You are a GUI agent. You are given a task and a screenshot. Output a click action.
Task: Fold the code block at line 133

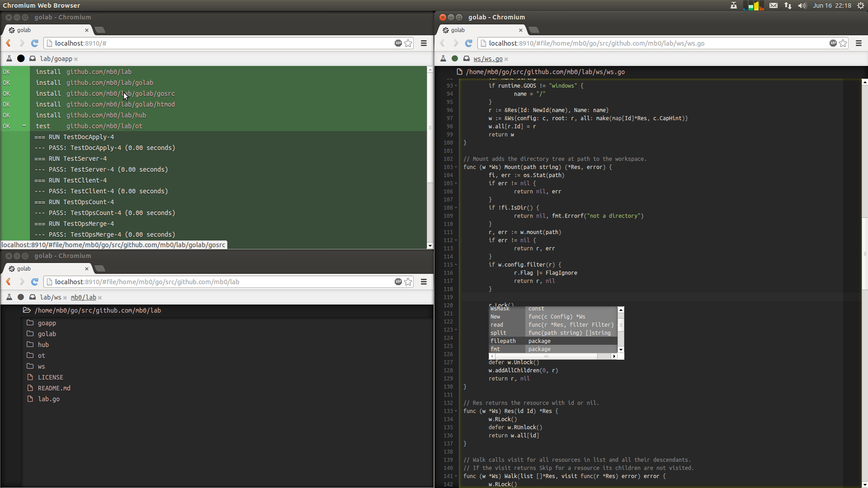tap(456, 411)
